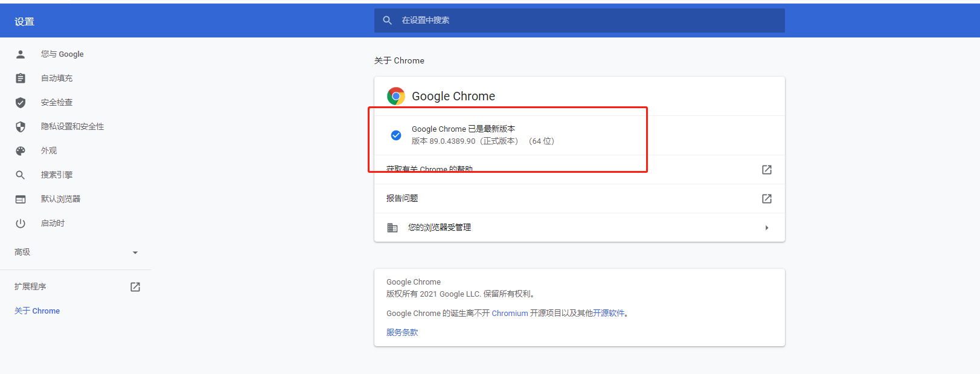Click the magnifier icon beside 搜索引擎
This screenshot has height=374, width=980.
[21, 175]
